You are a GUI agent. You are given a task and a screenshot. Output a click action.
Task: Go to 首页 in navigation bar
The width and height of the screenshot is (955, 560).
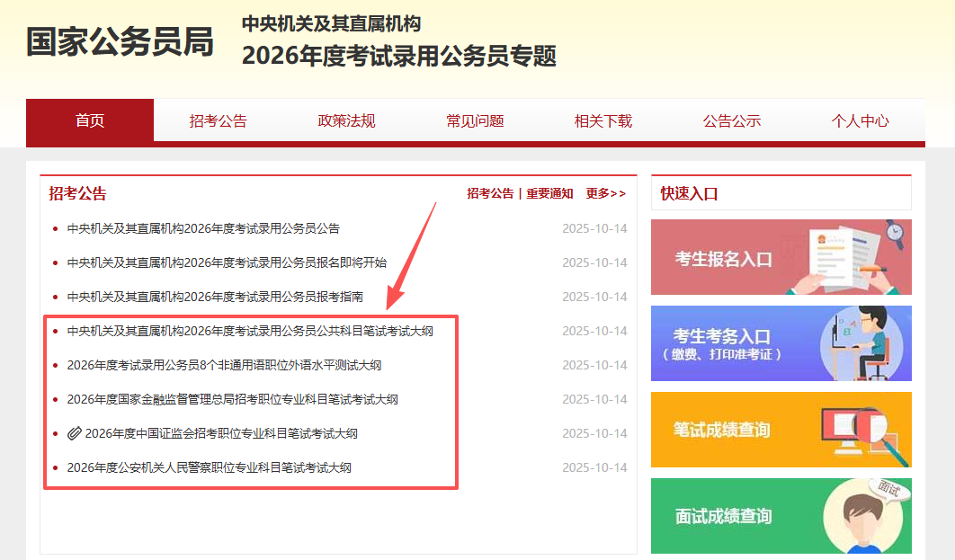(90, 120)
